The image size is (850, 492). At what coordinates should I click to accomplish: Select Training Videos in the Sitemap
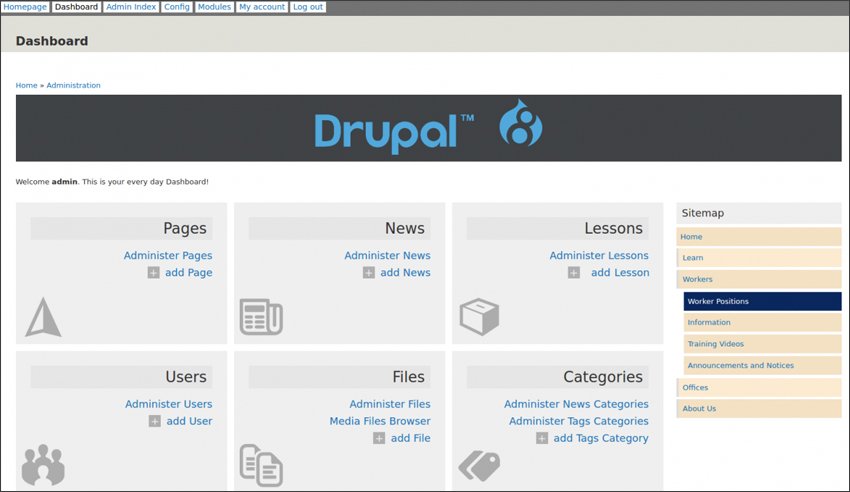(x=762, y=344)
